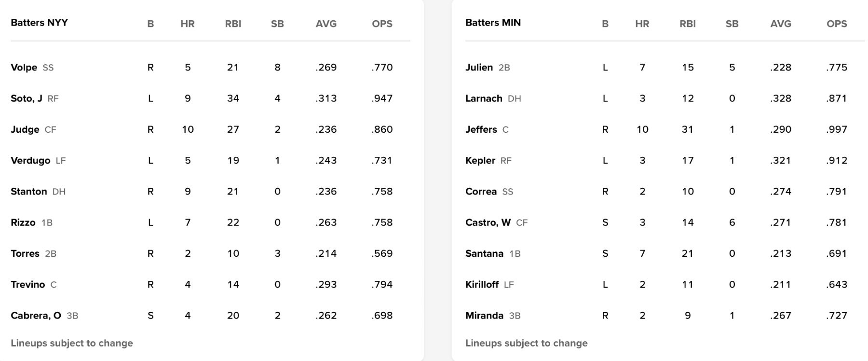The width and height of the screenshot is (868, 361).
Task: Select Torres from the NYY batters
Action: (25, 253)
